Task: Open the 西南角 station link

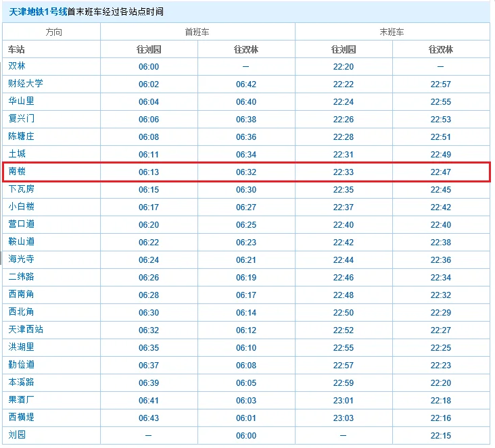Action: (x=21, y=295)
